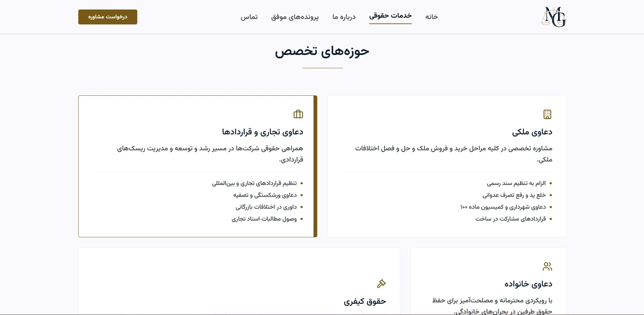Click وصول مطالبات اسناد تجاری list item
The height and width of the screenshot is (315, 644).
tap(264, 219)
